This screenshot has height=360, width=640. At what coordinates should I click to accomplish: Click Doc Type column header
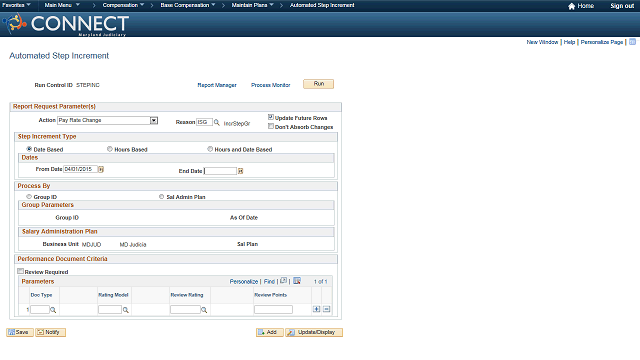click(41, 295)
